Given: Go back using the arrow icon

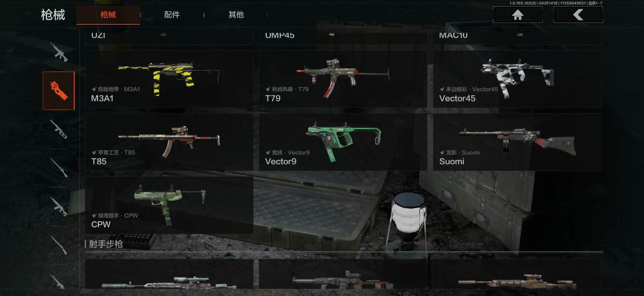Looking at the screenshot, I should (x=578, y=15).
